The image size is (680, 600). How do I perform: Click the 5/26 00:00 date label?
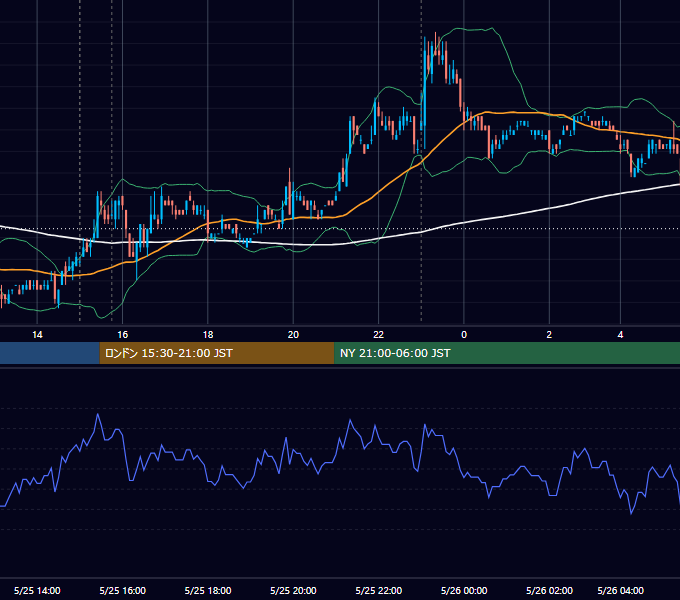coord(464,590)
